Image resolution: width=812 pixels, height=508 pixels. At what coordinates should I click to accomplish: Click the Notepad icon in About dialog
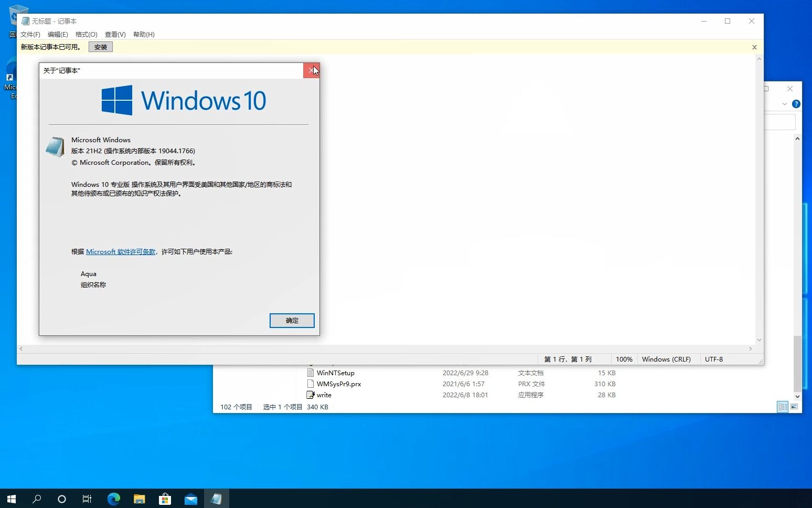[x=55, y=147]
